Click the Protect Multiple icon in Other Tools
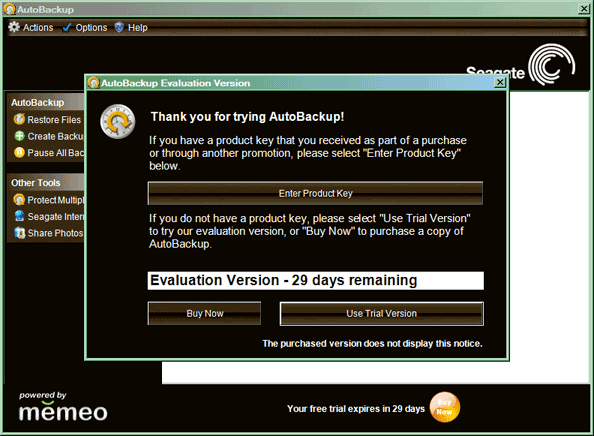This screenshot has height=436, width=594. point(19,200)
